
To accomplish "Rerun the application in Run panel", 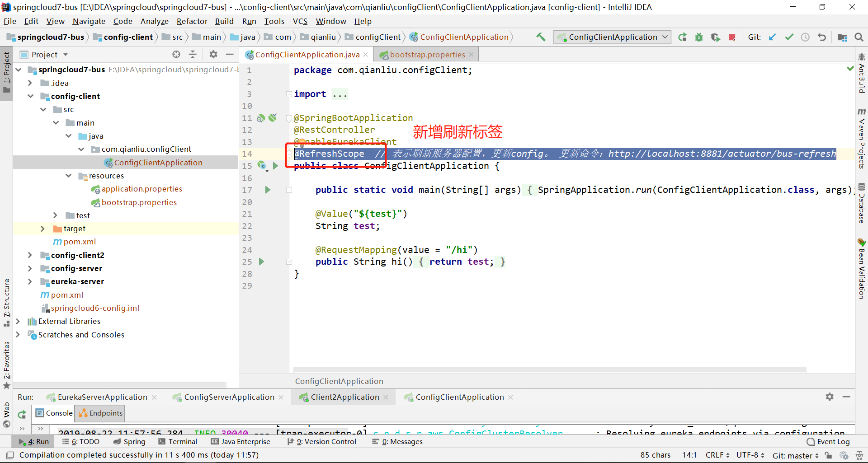I will pyautogui.click(x=22, y=414).
